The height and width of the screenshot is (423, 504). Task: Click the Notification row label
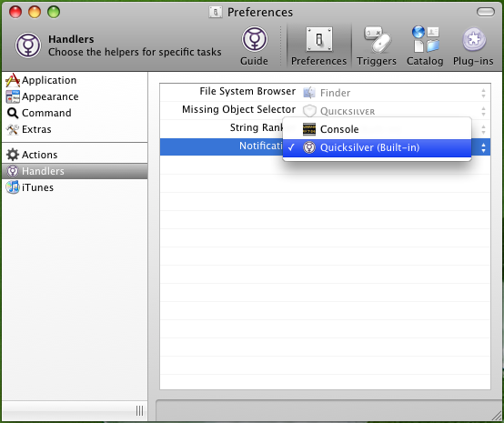pos(261,146)
